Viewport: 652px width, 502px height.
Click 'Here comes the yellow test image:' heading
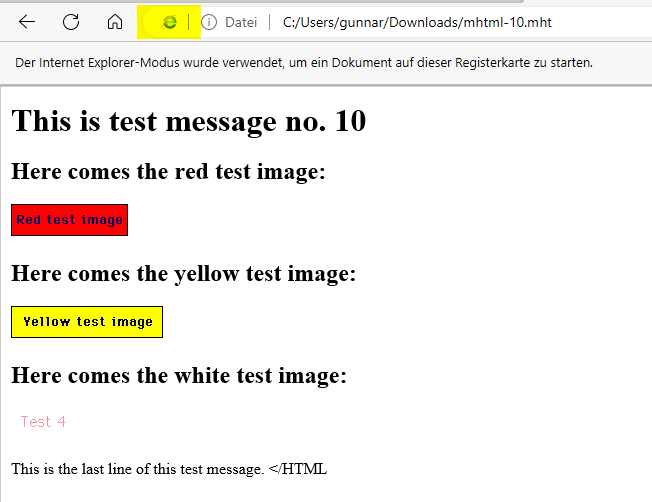click(x=184, y=274)
